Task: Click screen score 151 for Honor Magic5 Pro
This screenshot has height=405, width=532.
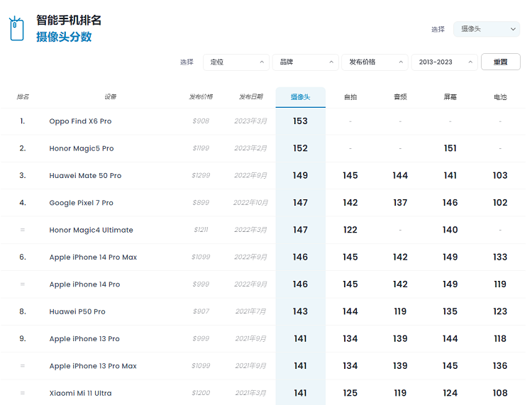Action: pos(450,148)
